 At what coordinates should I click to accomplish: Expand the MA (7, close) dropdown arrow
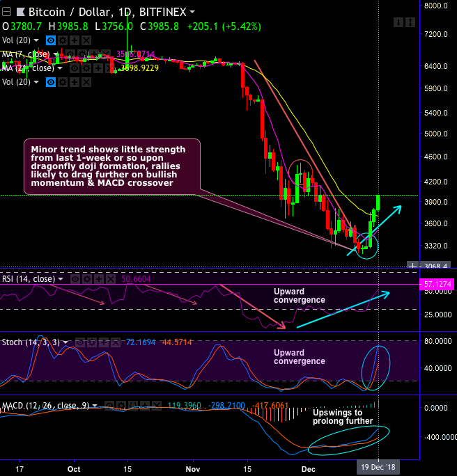pyautogui.click(x=56, y=54)
